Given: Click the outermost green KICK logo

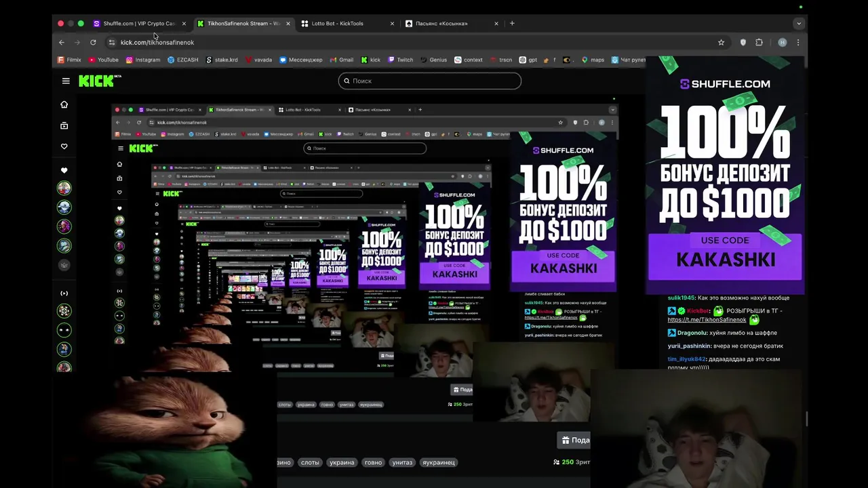Looking at the screenshot, I should click(100, 81).
